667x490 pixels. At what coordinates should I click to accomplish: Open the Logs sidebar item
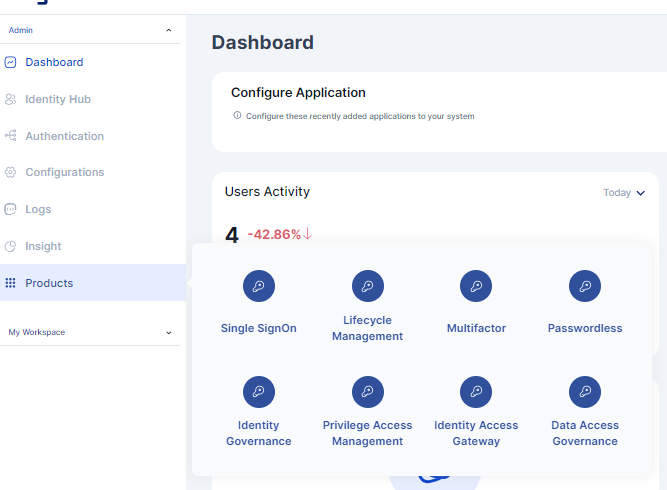38,209
